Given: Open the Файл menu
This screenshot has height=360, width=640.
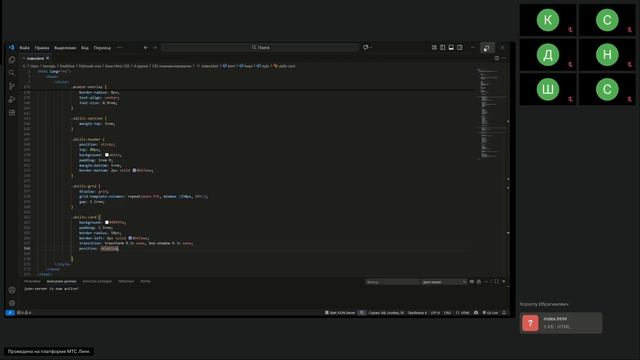Looking at the screenshot, I should [x=24, y=48].
